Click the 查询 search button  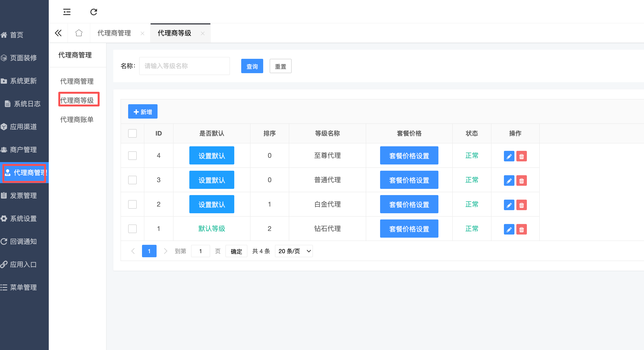coord(252,66)
